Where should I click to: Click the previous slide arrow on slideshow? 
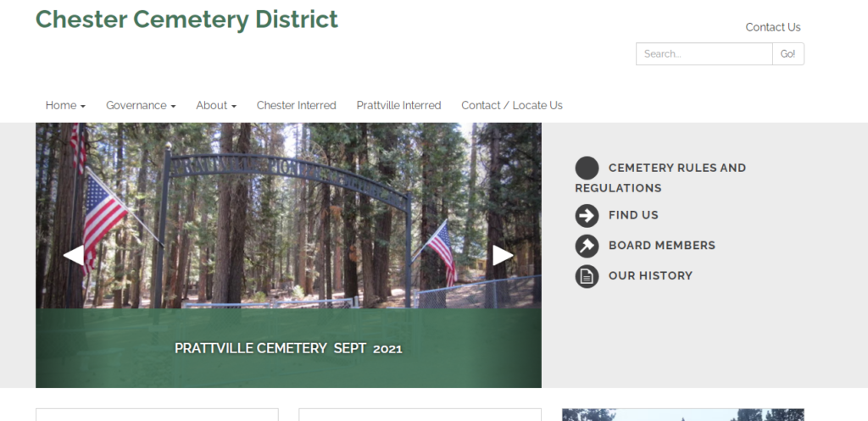74,256
